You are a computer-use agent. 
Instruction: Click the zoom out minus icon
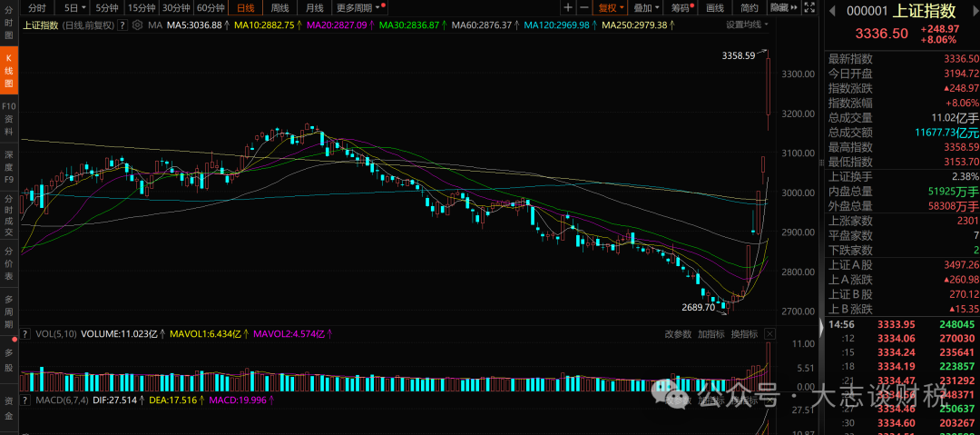point(585,8)
